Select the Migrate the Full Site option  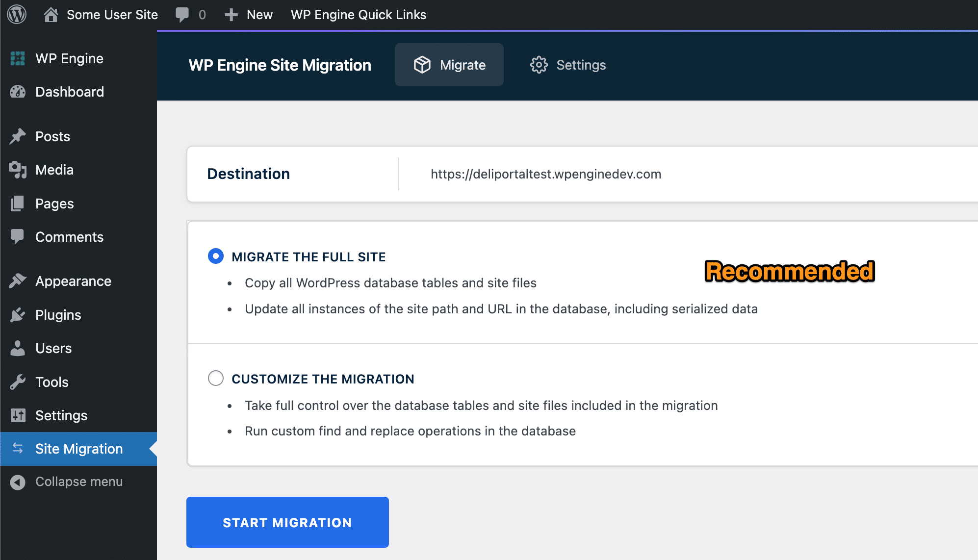point(215,256)
